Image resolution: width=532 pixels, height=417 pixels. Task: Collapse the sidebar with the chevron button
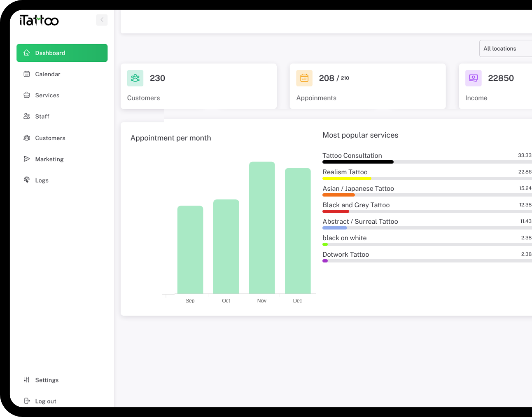(x=102, y=20)
